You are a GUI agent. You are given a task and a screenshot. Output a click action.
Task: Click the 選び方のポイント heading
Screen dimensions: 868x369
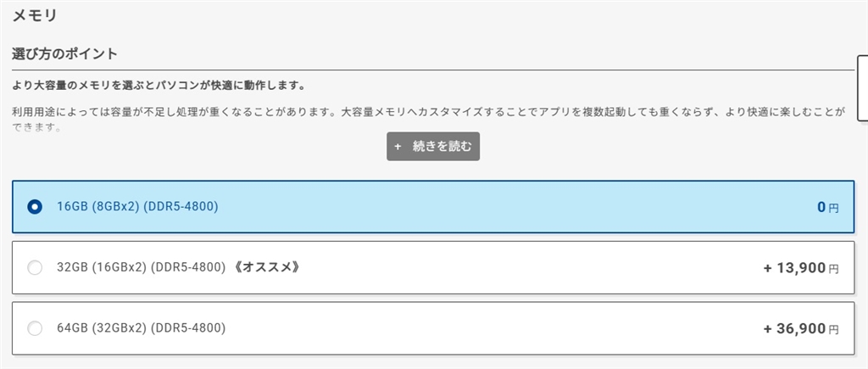pos(64,54)
